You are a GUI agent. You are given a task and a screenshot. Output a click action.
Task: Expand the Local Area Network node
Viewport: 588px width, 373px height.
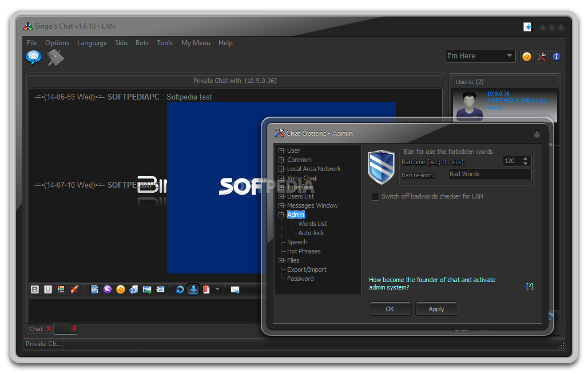[281, 169]
